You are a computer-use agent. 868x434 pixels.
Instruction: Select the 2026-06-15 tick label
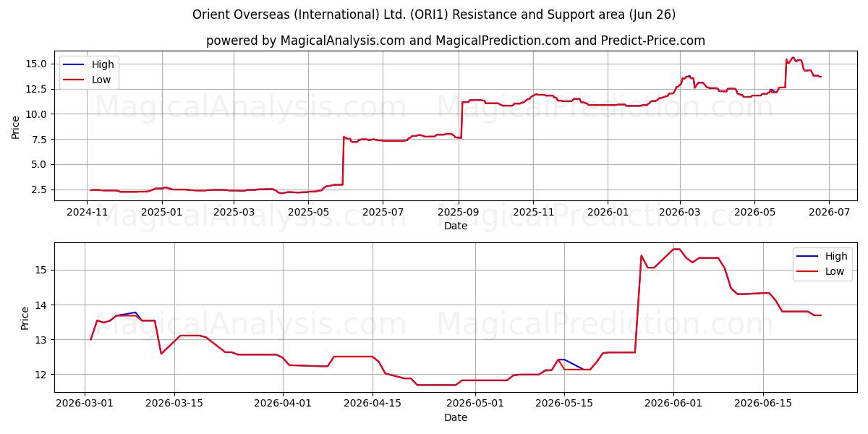(x=764, y=403)
